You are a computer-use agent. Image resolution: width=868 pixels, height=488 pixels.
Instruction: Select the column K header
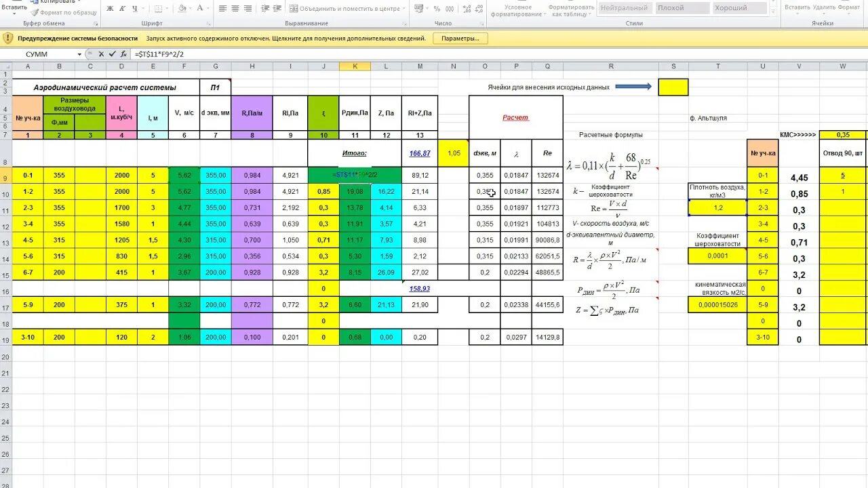tap(355, 66)
